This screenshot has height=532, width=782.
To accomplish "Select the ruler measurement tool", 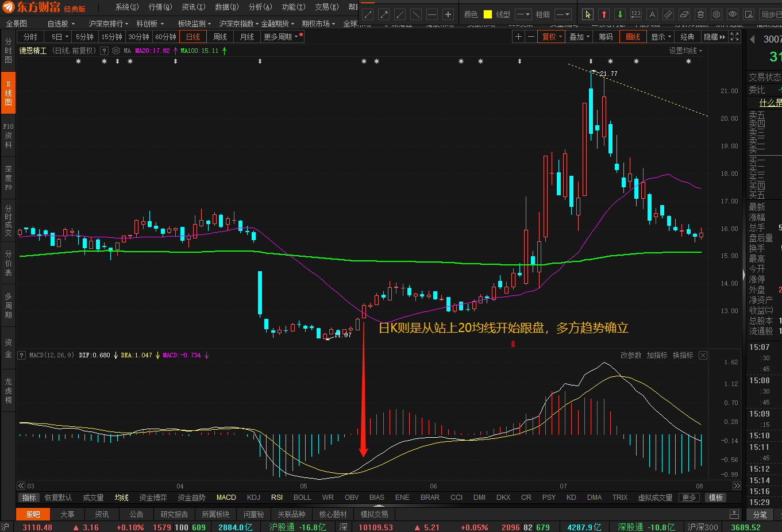I will pos(668,14).
